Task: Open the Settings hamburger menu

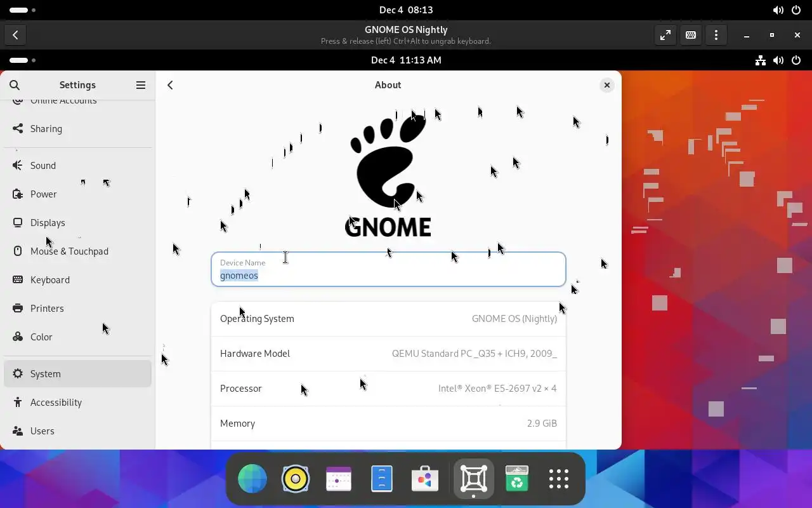Action: (x=141, y=85)
